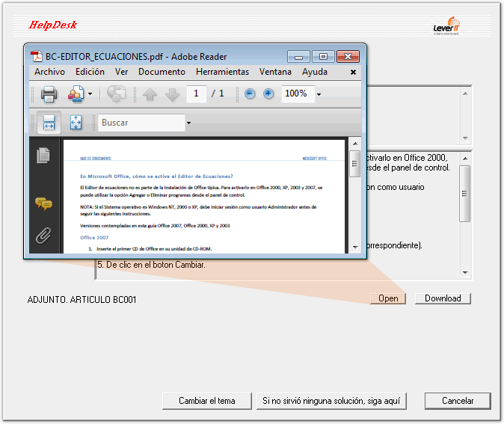The width and height of the screenshot is (504, 424).
Task: Click solution text box scroll down arrow
Action: click(465, 273)
